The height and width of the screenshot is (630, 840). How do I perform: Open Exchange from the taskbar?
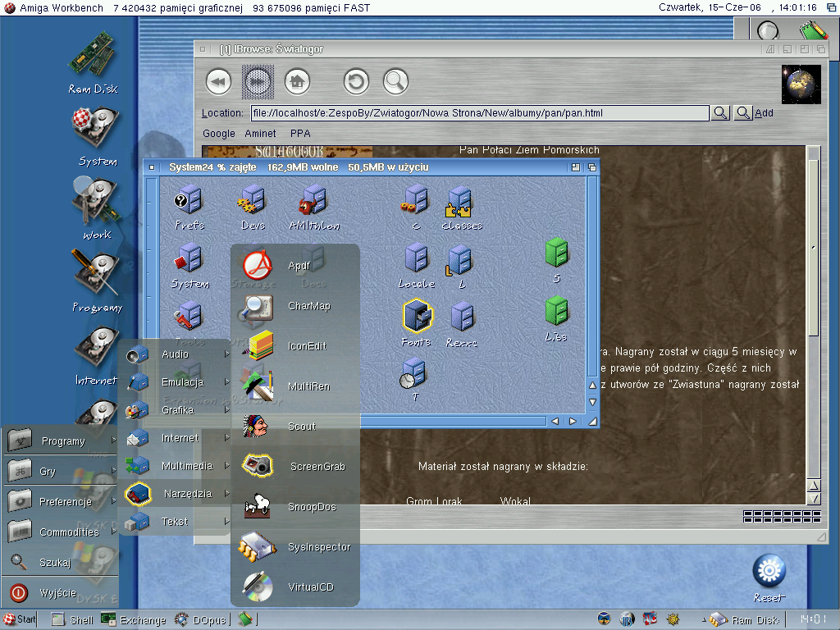pyautogui.click(x=134, y=620)
